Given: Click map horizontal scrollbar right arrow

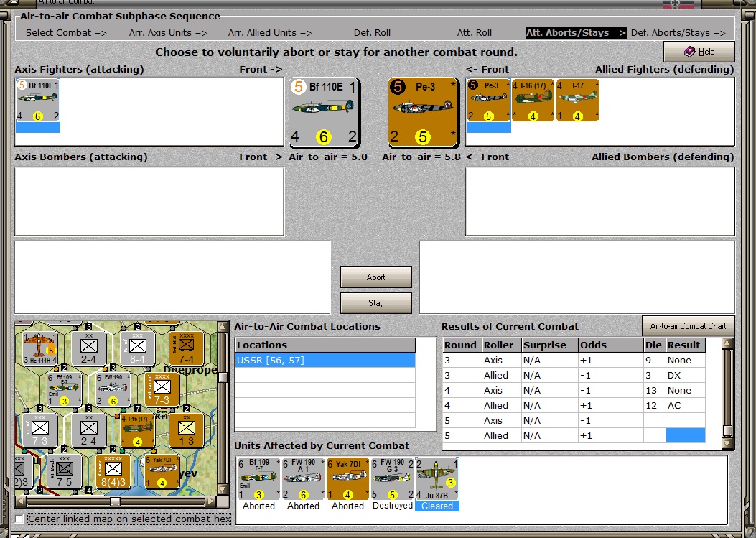Looking at the screenshot, I should [211, 501].
